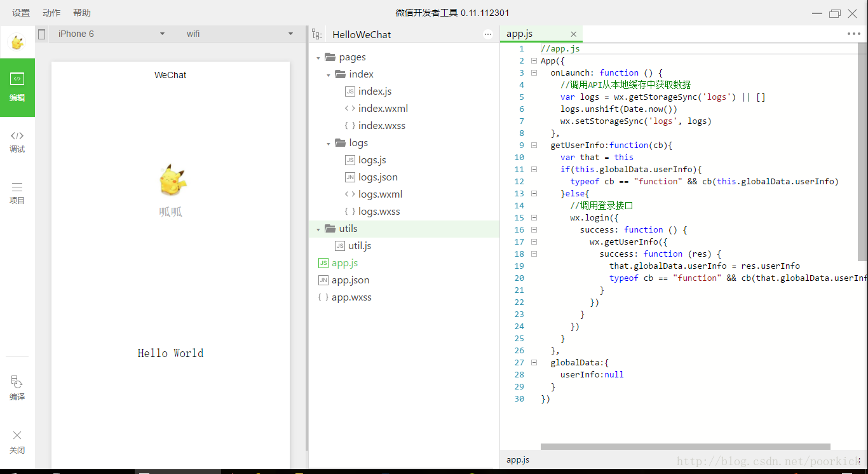The width and height of the screenshot is (868, 474).
Task: Click the //app.js comment on line 1
Action: pyautogui.click(x=560, y=49)
